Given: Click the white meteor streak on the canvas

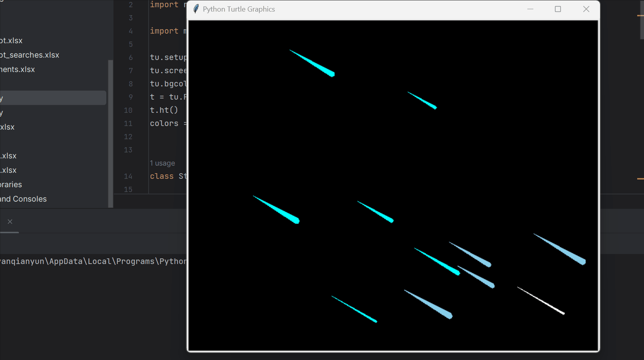Looking at the screenshot, I should (541, 300).
